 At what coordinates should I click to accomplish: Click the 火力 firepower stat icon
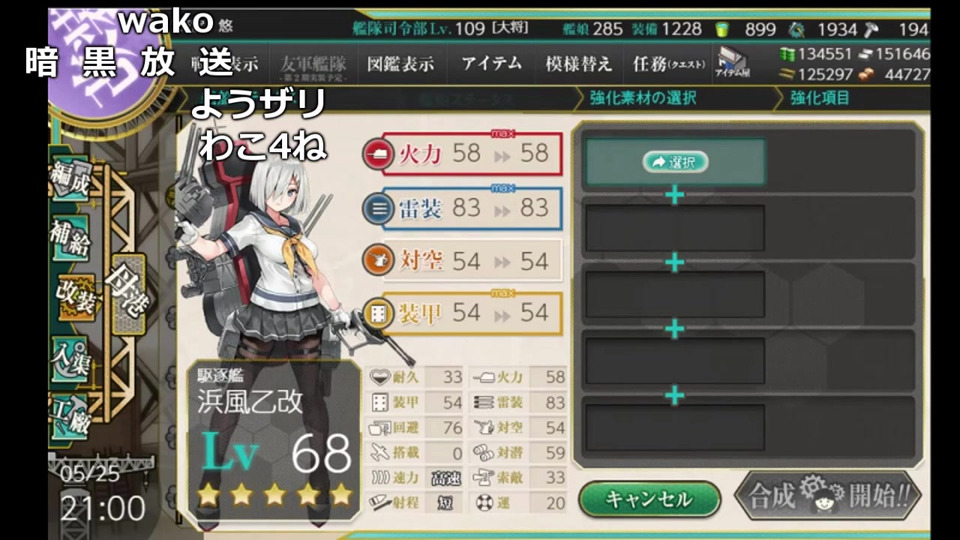[x=378, y=154]
